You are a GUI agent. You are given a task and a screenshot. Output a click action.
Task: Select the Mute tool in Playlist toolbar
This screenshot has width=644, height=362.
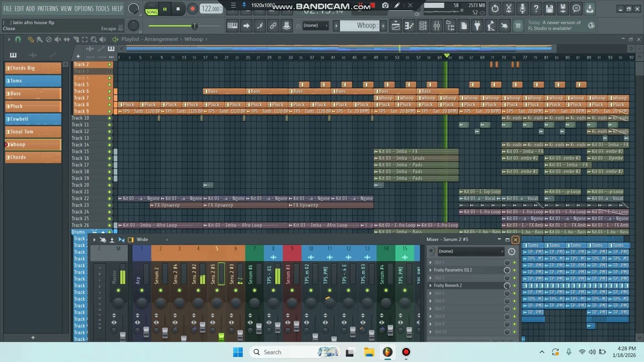click(x=57, y=39)
